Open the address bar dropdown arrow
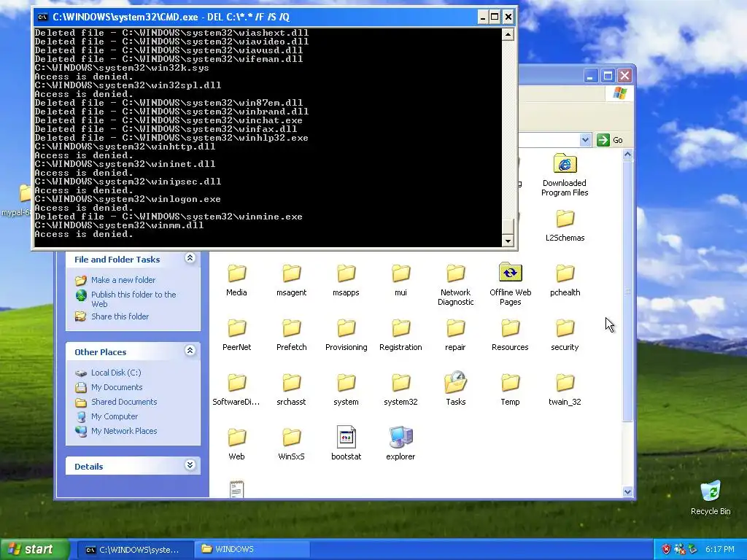Screen dimensions: 747x560 (x=585, y=140)
